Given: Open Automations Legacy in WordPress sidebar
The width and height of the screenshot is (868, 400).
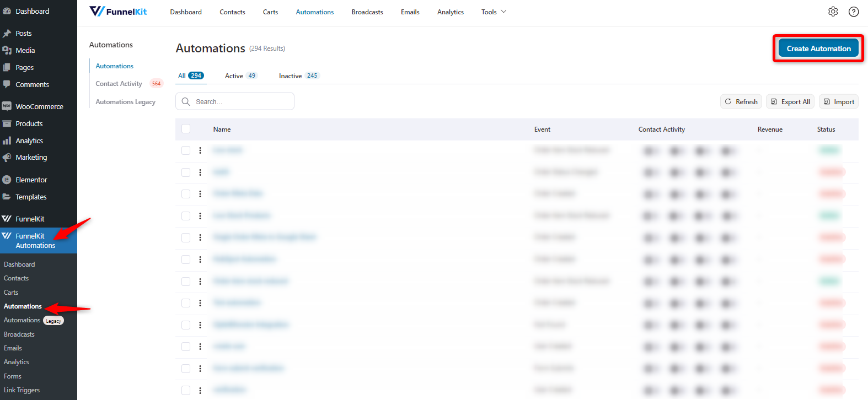Looking at the screenshot, I should 34,320.
